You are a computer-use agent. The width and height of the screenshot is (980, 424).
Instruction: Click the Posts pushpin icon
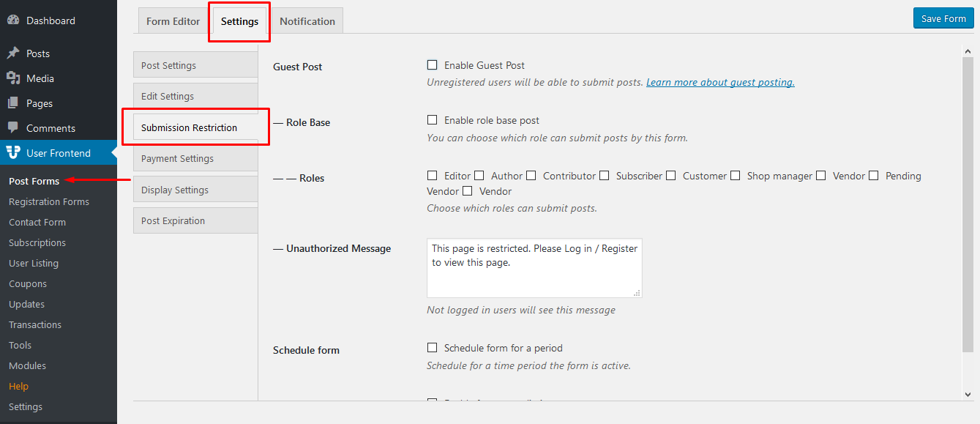[13, 53]
